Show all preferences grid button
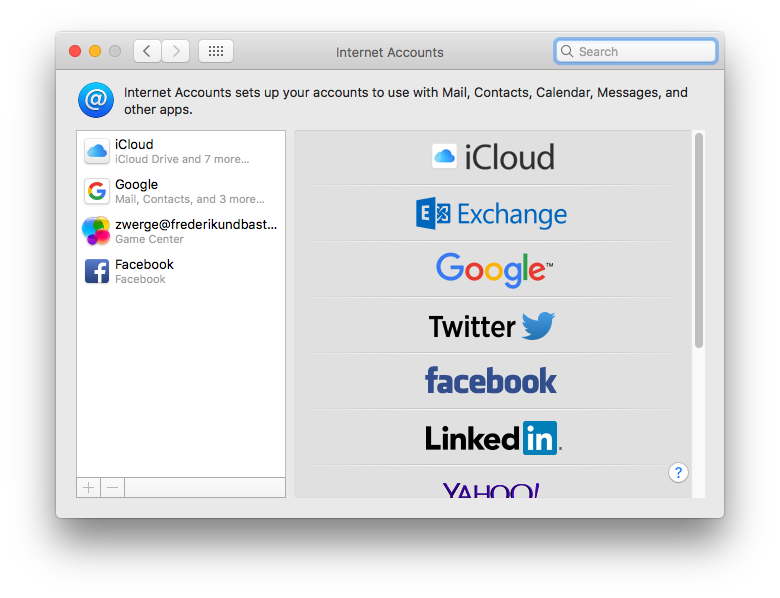780x598 pixels. pos(216,51)
